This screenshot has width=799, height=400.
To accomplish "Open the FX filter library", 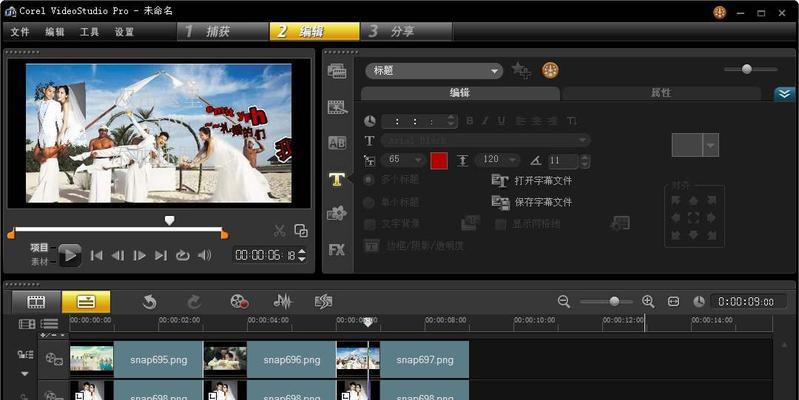I will click(x=337, y=249).
